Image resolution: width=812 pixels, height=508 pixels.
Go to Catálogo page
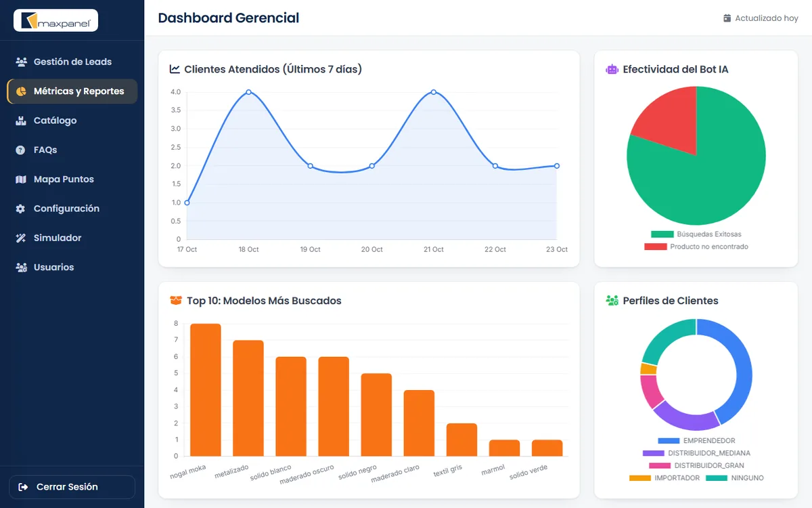click(x=72, y=121)
